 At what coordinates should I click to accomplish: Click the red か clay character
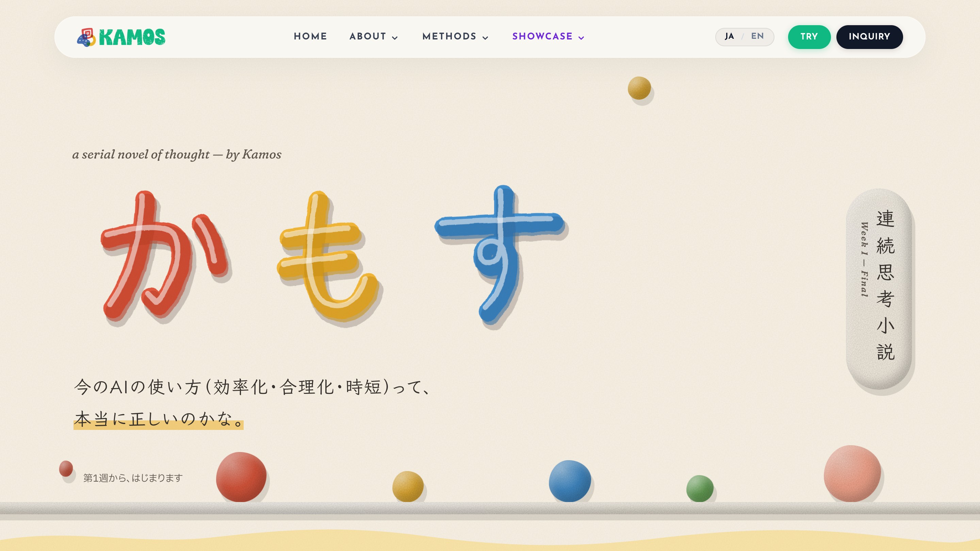(x=165, y=255)
